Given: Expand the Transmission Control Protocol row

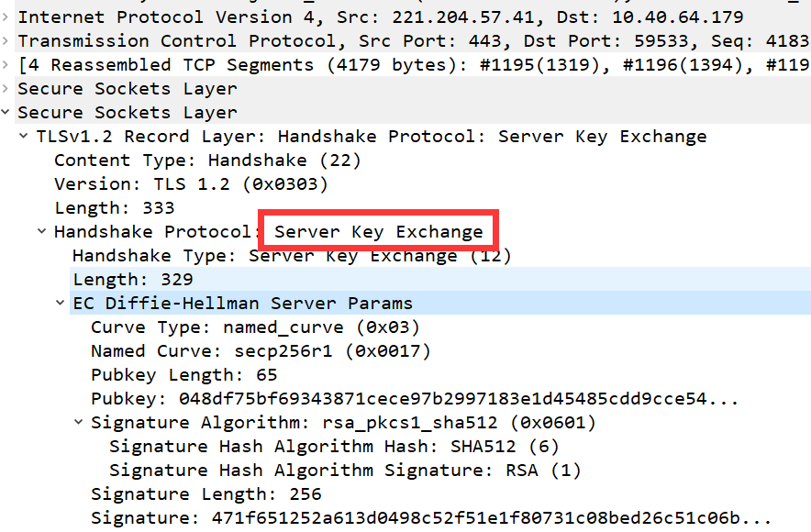Looking at the screenshot, I should [x=6, y=41].
